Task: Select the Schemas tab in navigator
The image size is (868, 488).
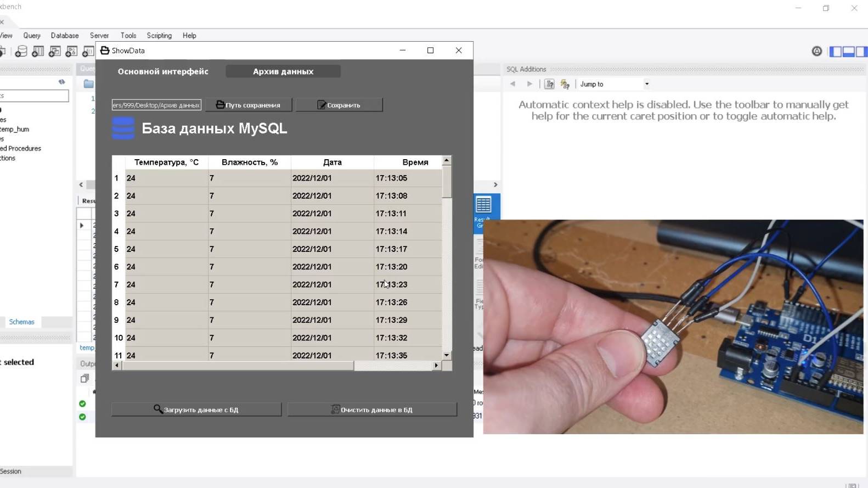Action: [21, 322]
